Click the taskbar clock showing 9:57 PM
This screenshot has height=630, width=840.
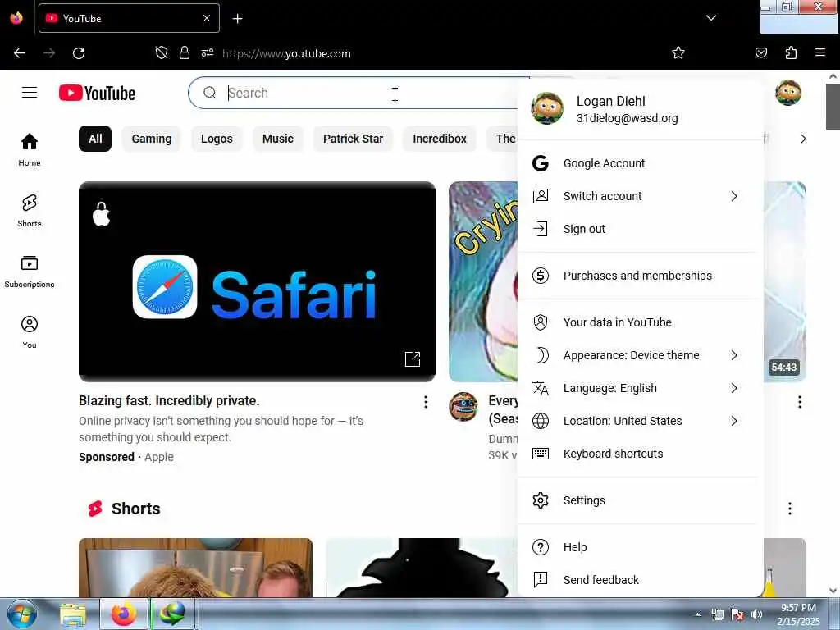click(x=798, y=614)
